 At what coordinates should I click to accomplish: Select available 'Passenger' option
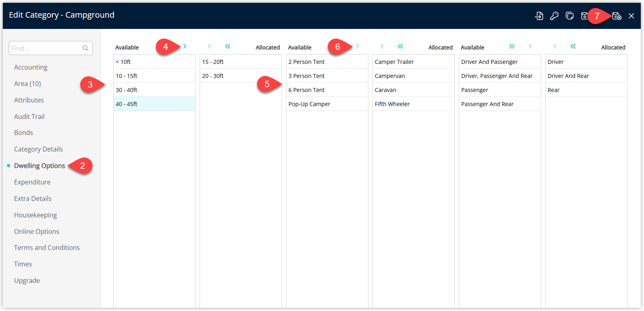click(x=500, y=90)
